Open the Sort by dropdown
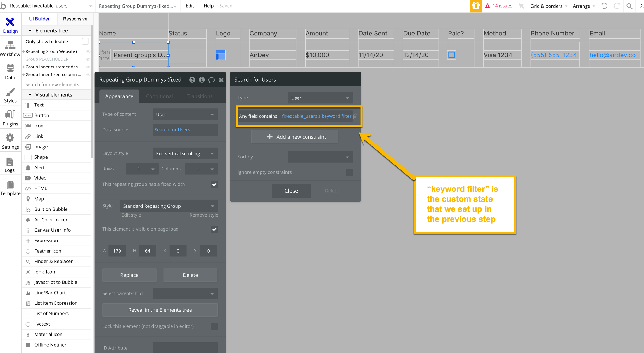Screen dimensions: 644x353 tap(320, 157)
